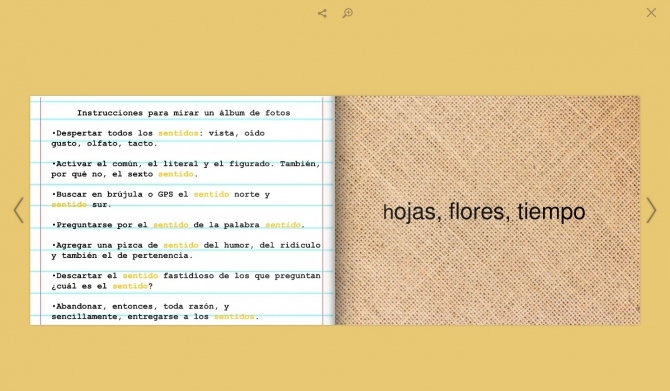Click the title 'hojas, flores, tiempo'
The width and height of the screenshot is (670, 391).
484,212
